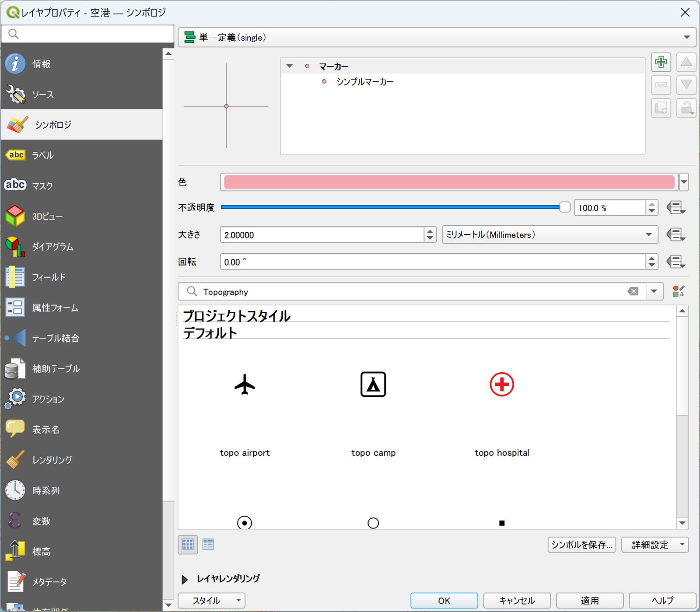
Task: Open the 3Dビュー tab
Action: click(x=81, y=216)
